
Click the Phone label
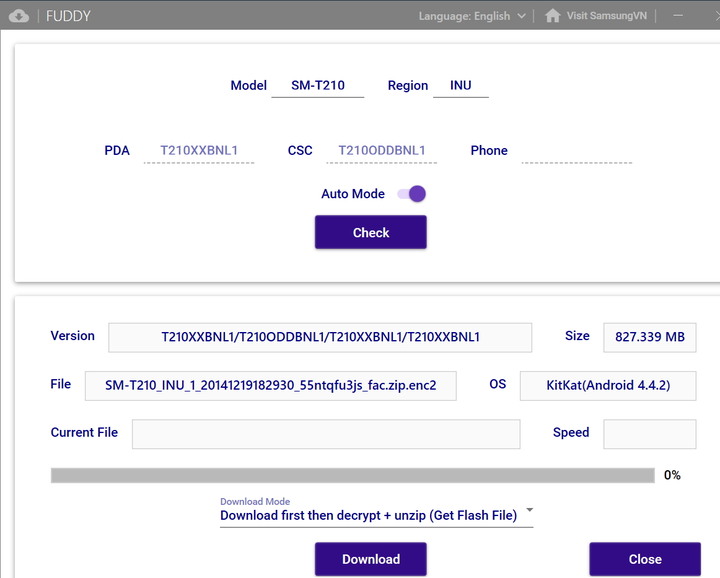(x=489, y=151)
